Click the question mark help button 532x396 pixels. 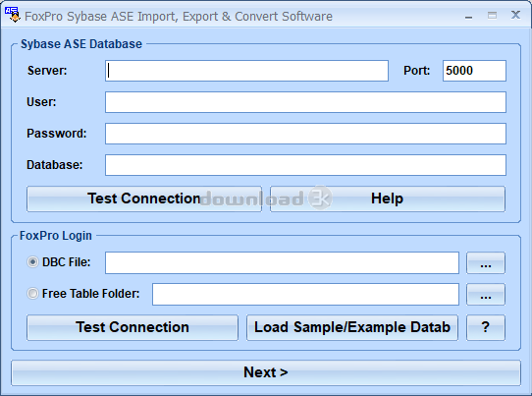click(x=486, y=327)
